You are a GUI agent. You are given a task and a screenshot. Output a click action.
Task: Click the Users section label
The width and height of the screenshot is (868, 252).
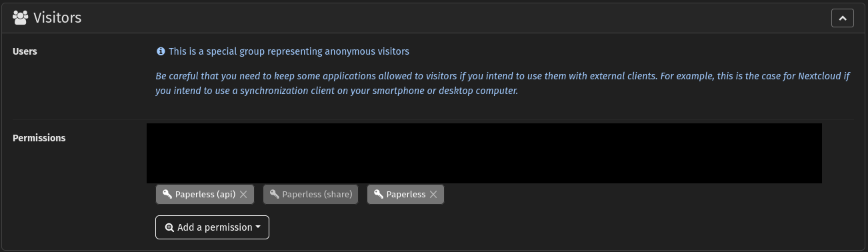tap(25, 51)
